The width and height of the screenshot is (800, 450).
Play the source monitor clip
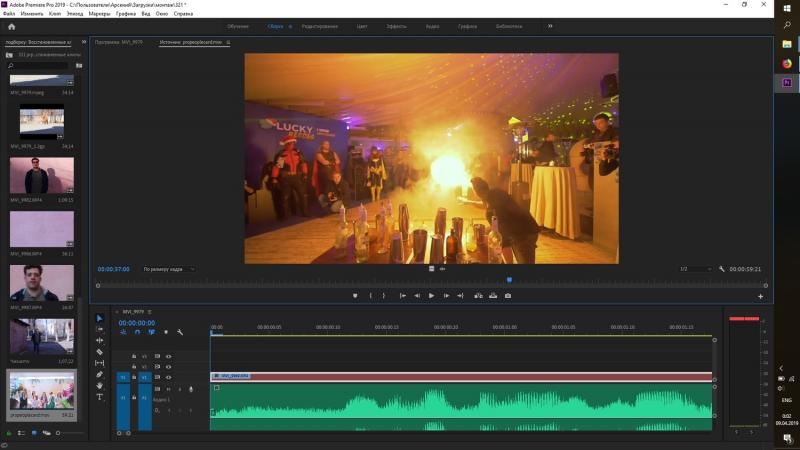(431, 296)
